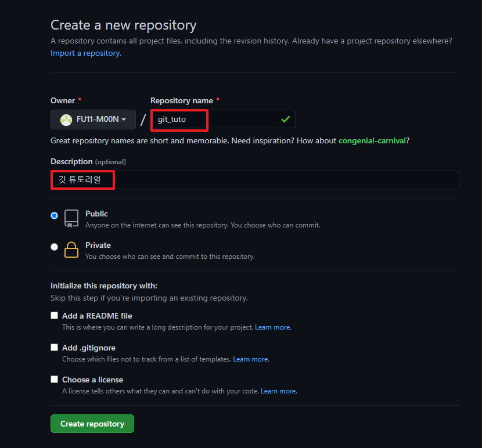
Task: Click the 'Add .gitignore' label
Action: tap(89, 348)
